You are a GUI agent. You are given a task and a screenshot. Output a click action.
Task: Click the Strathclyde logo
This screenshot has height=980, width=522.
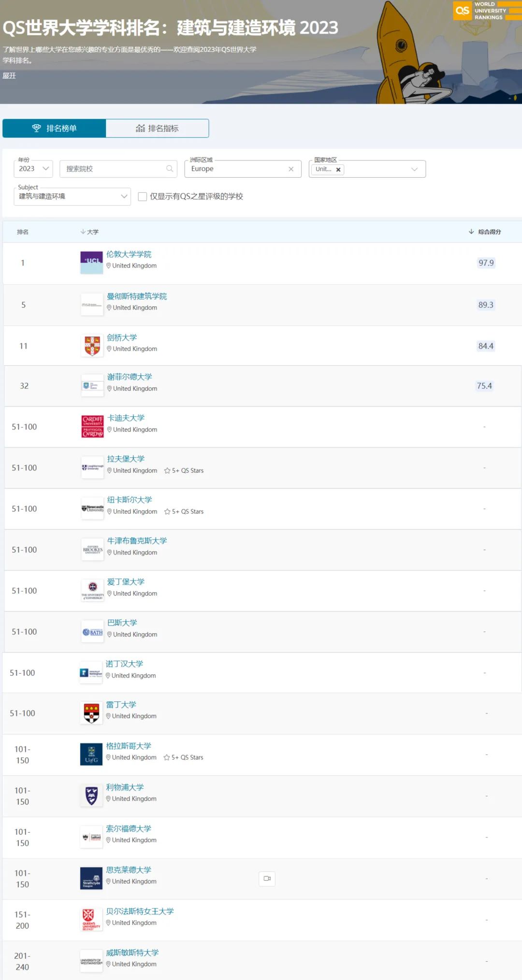tap(91, 878)
